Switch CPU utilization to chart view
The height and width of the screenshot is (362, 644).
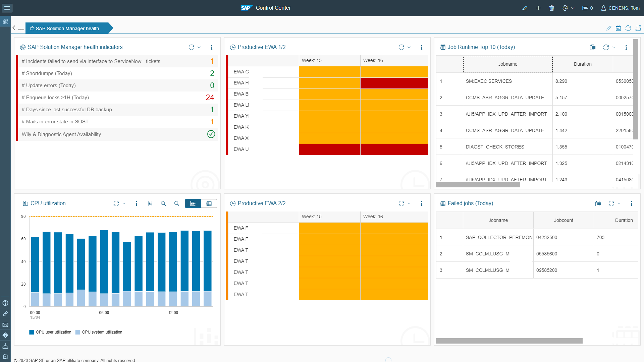[x=193, y=203]
